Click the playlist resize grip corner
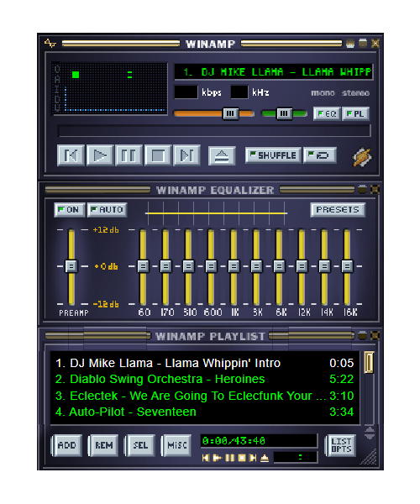This screenshot has width=420, height=504. pos(369,458)
